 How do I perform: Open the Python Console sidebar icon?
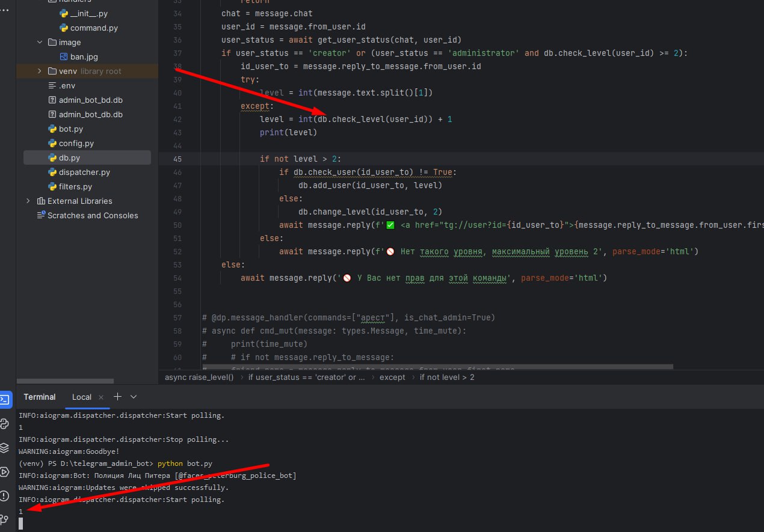(x=4, y=423)
